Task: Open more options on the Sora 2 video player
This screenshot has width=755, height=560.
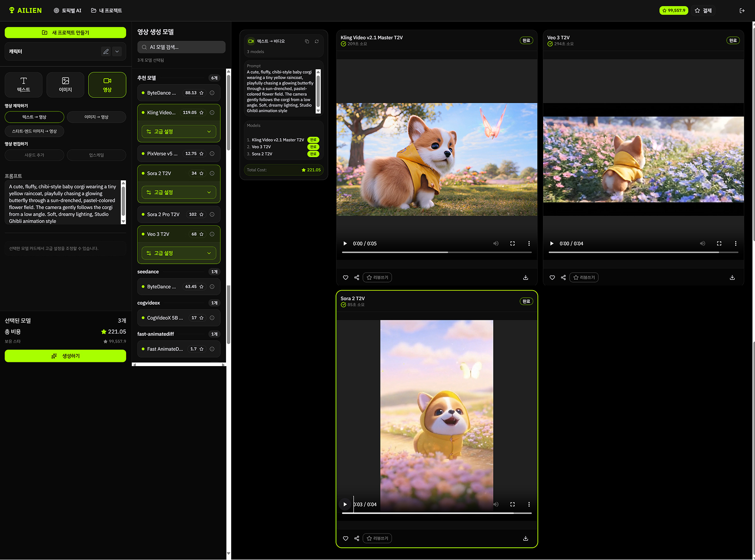Action: pyautogui.click(x=529, y=504)
